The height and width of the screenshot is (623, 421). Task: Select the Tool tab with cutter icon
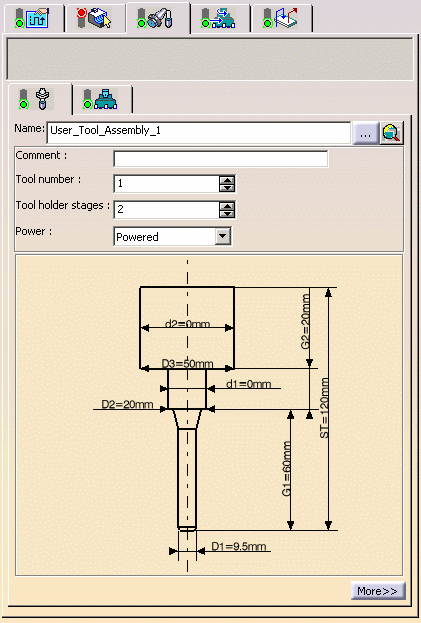click(x=156, y=18)
